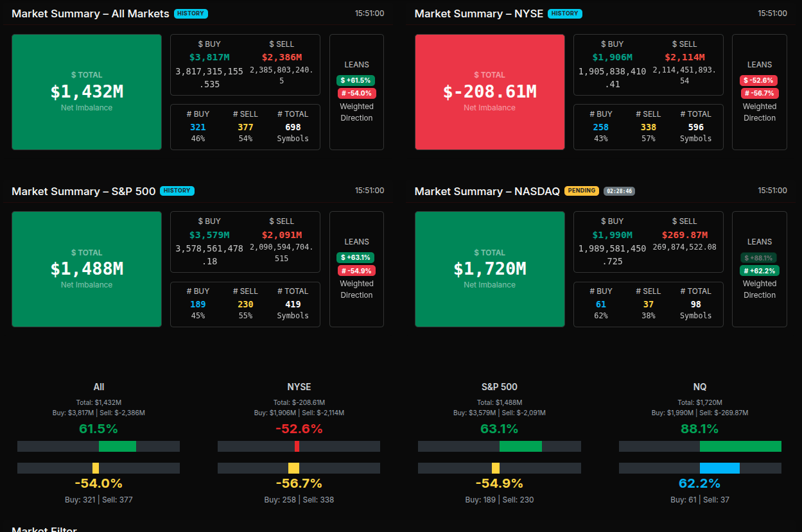Click the red $ -52.6% NYSE lean badge
This screenshot has height=532, width=802.
tap(759, 80)
